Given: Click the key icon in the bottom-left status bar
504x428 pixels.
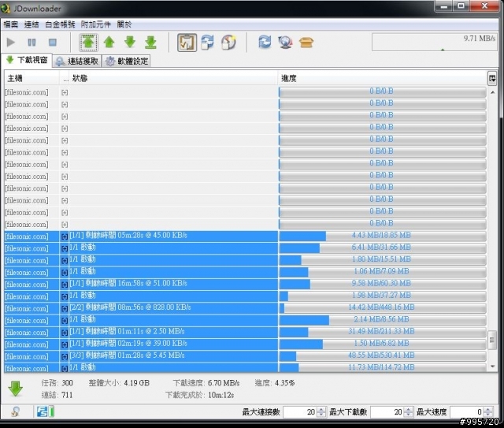Looking at the screenshot, I should coord(15,411).
